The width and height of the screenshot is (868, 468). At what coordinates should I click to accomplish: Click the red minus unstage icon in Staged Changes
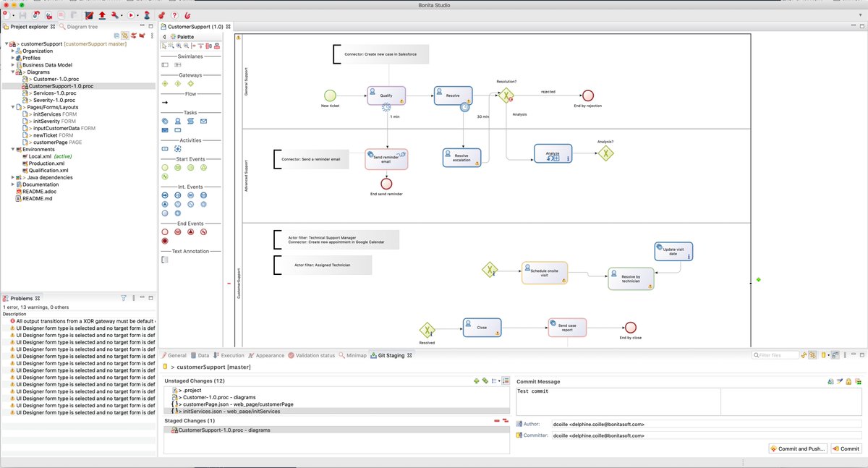tap(496, 420)
